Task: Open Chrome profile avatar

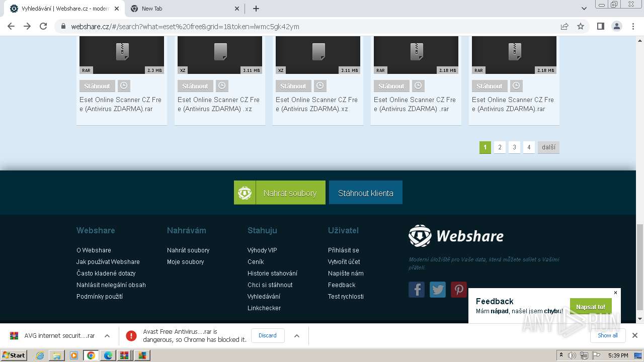Action: coord(616,26)
